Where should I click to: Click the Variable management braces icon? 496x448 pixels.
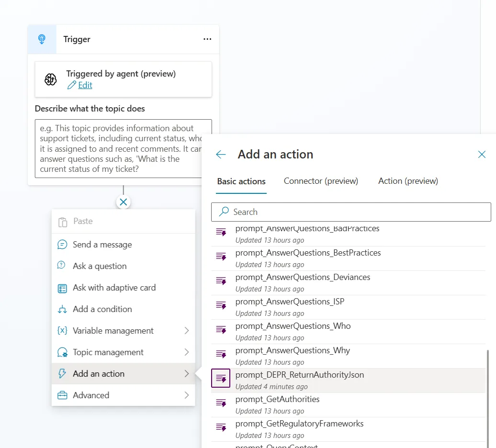(62, 330)
